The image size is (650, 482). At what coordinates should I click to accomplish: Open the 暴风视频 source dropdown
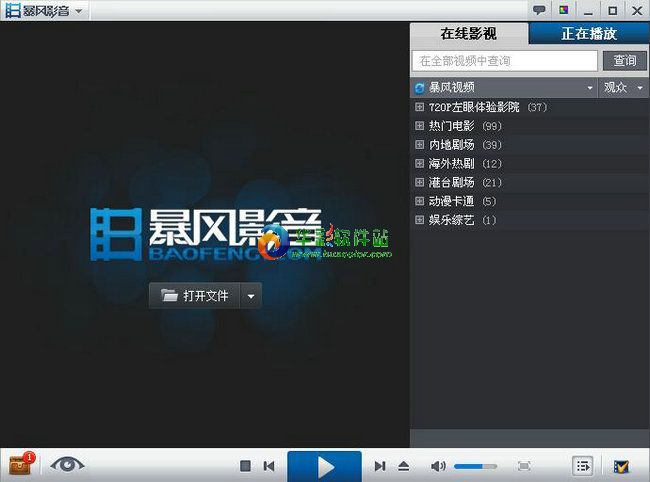590,88
